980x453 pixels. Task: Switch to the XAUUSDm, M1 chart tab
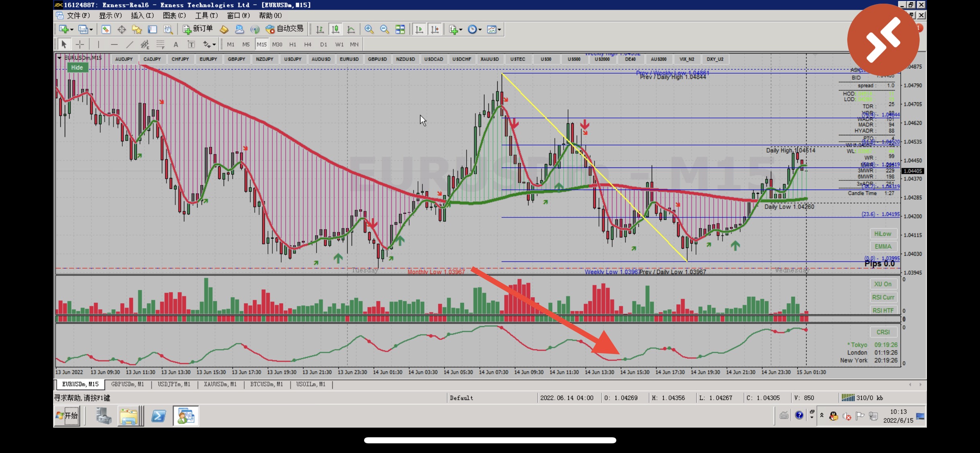pos(220,384)
